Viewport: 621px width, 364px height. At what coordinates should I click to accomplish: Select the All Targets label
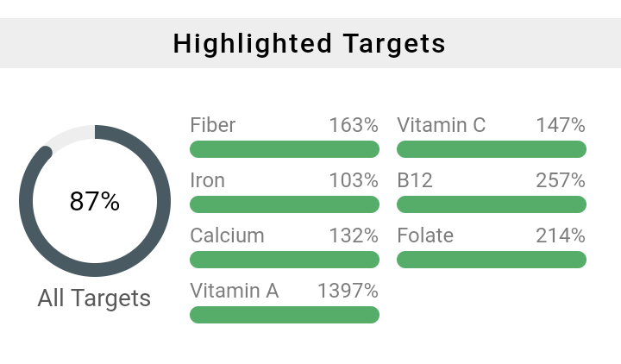click(94, 298)
